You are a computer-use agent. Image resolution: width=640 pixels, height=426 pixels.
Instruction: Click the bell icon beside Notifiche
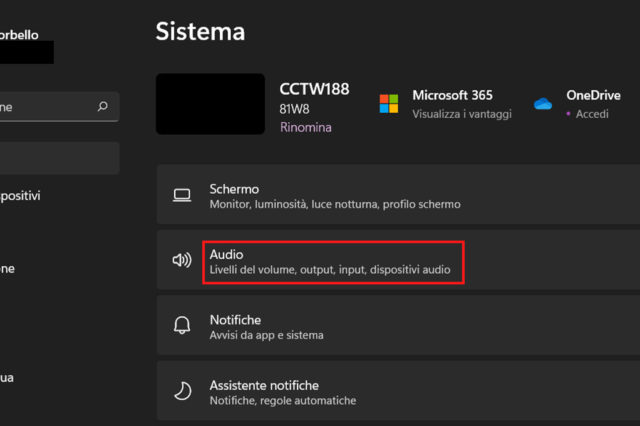pos(181,326)
